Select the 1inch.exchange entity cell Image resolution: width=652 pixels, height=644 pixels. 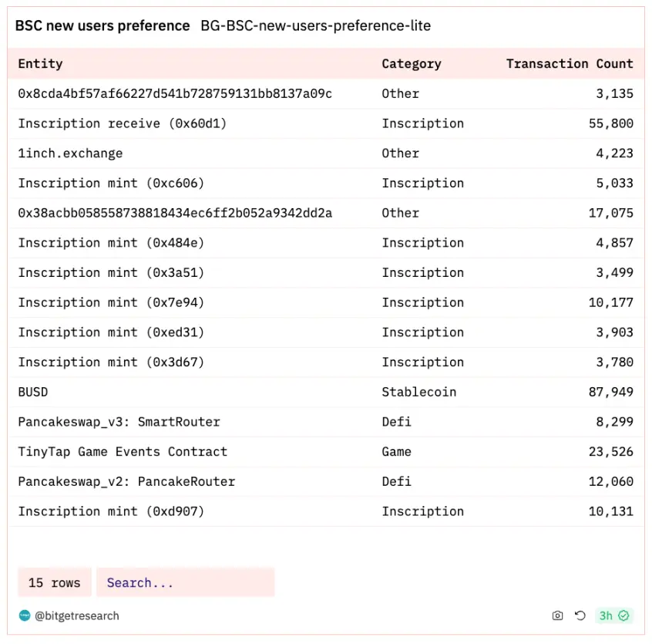click(x=70, y=153)
